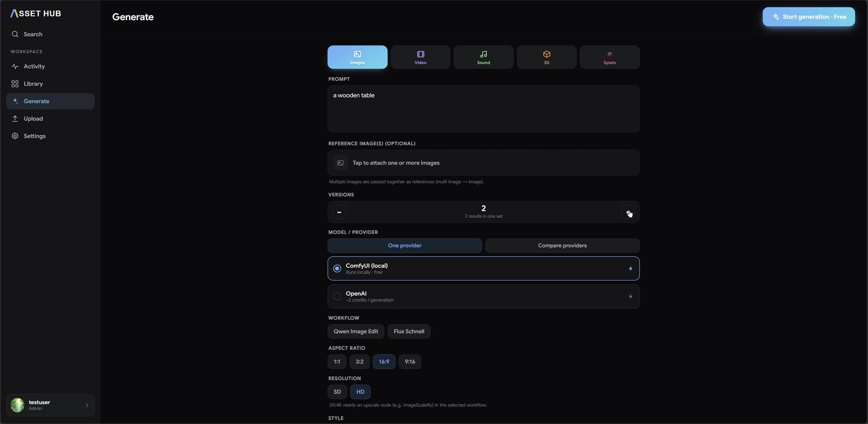Choose the Compare providers mode
The image size is (868, 424).
(562, 245)
